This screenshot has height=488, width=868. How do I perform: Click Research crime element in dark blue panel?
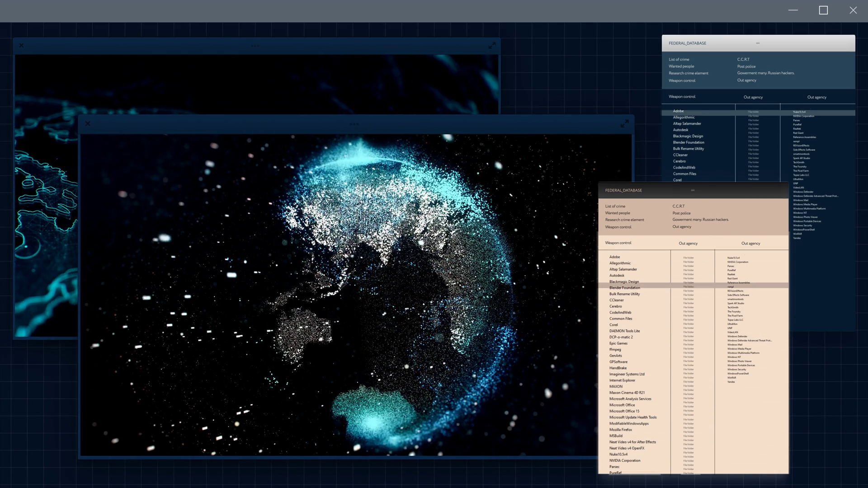688,73
